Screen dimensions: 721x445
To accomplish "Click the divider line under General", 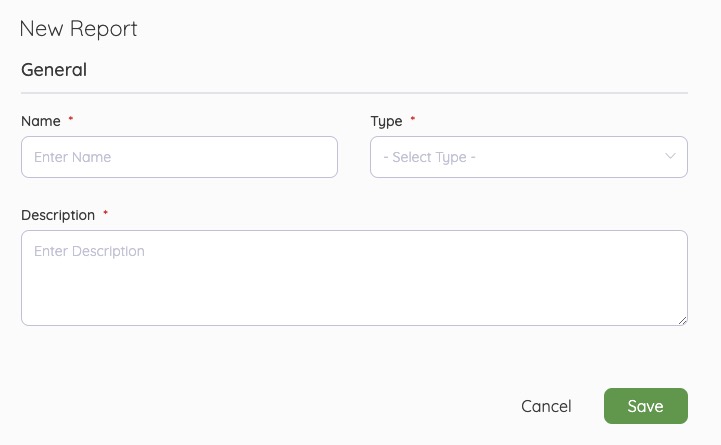I will click(354, 93).
